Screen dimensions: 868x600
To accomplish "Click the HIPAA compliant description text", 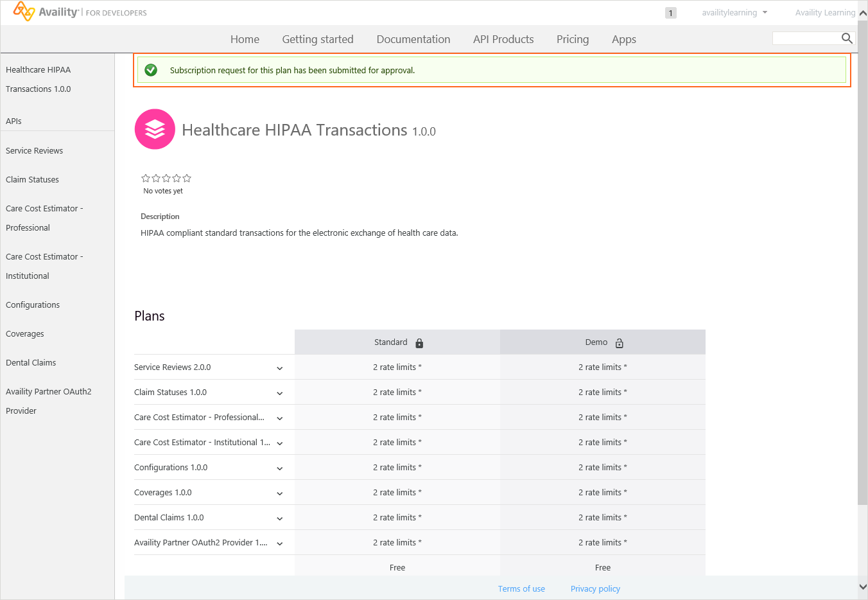I will (x=299, y=233).
